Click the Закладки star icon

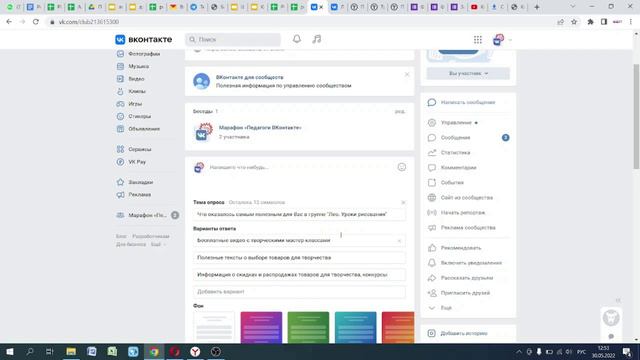tap(120, 182)
